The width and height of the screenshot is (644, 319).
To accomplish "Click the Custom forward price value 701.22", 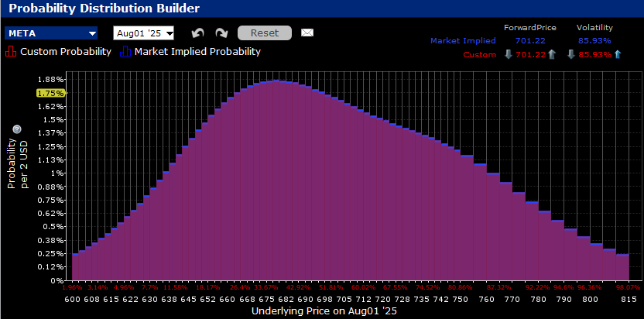I will click(x=530, y=54).
